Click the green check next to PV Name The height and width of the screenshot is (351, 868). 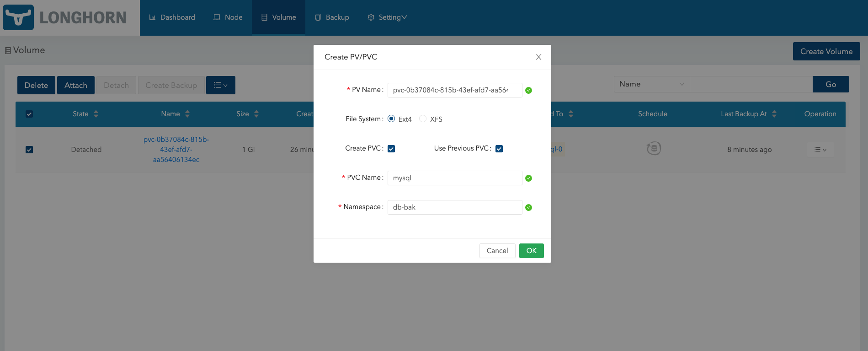tap(528, 90)
